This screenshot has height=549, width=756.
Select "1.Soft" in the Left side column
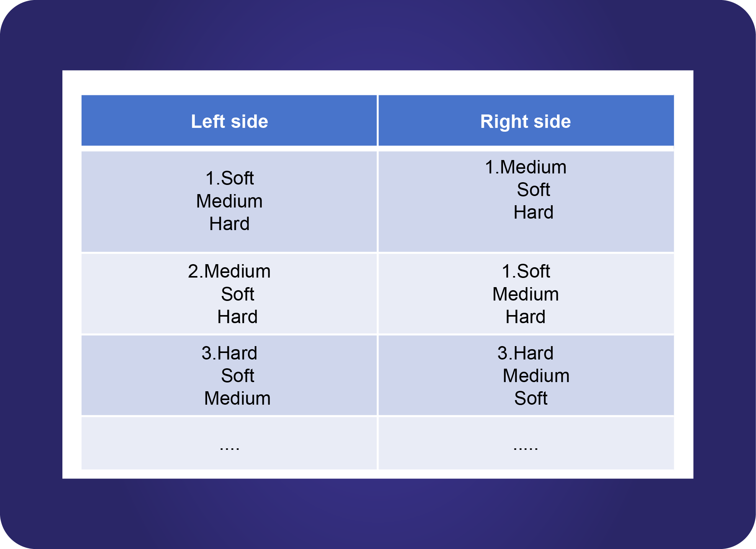(229, 178)
